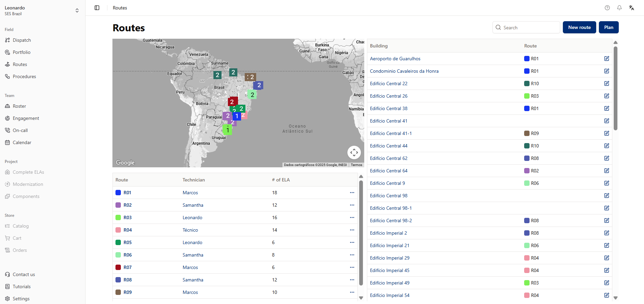Click the language translate icon

[x=631, y=8]
